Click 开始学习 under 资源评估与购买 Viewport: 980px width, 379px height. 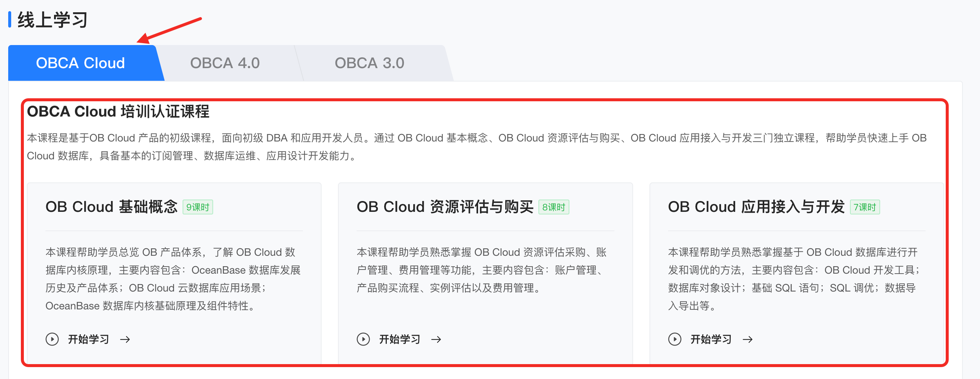[x=399, y=339]
